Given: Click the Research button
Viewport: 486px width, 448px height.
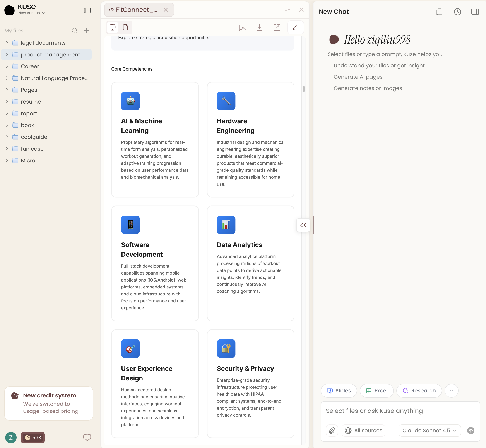Looking at the screenshot, I should pyautogui.click(x=419, y=390).
